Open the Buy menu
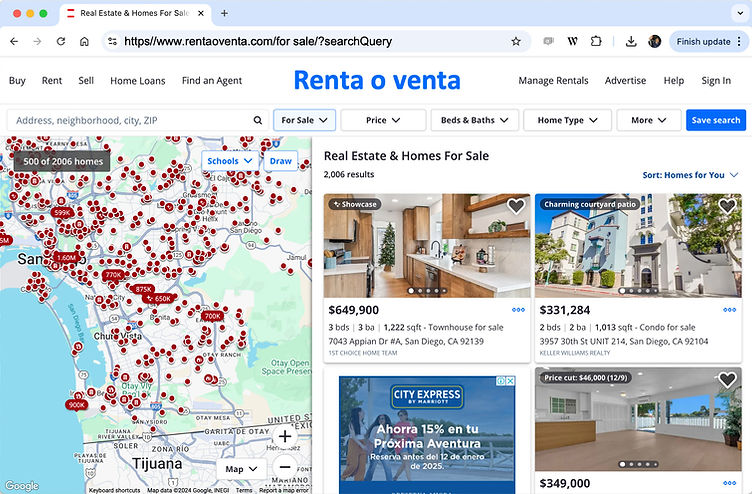Viewport: 752px width, 494px height. point(17,81)
